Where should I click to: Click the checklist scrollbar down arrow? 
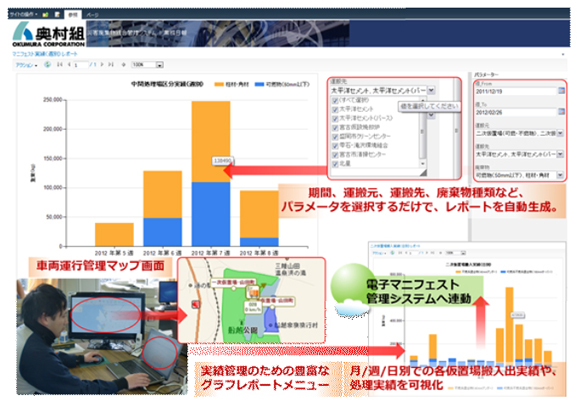[423, 164]
